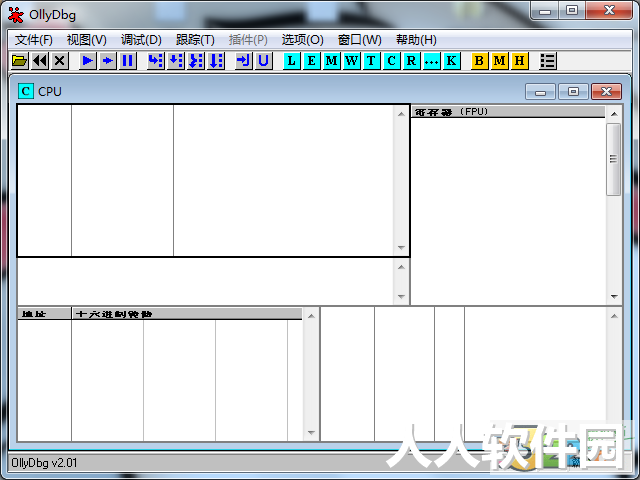The image size is (640, 480).
Task: Pause execution with the pause icon
Action: (x=127, y=61)
